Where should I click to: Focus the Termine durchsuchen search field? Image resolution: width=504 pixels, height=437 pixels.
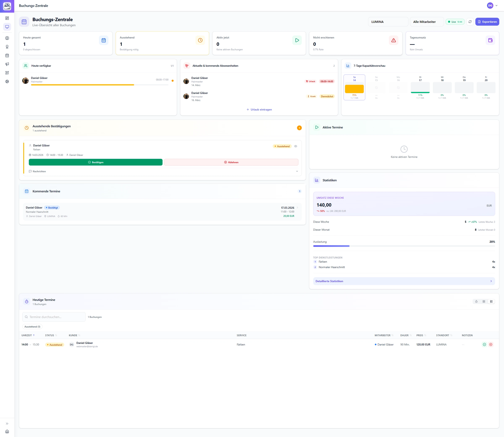click(x=56, y=317)
